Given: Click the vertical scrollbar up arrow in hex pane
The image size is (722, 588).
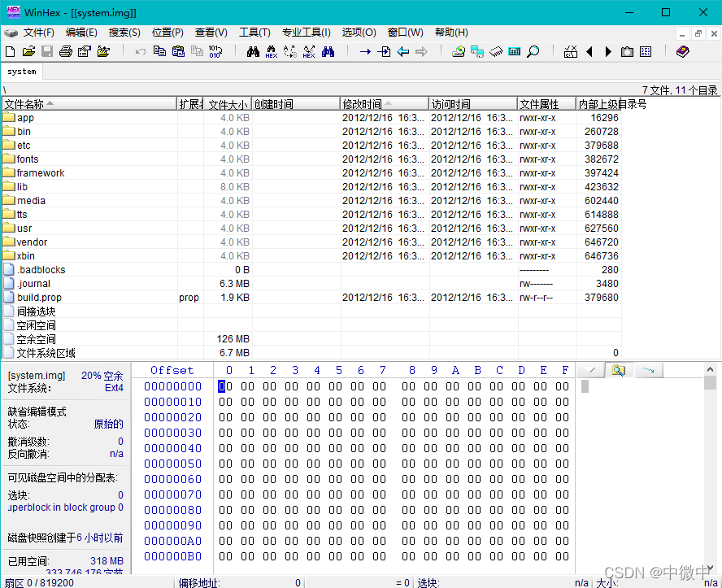Looking at the screenshot, I should click(710, 369).
